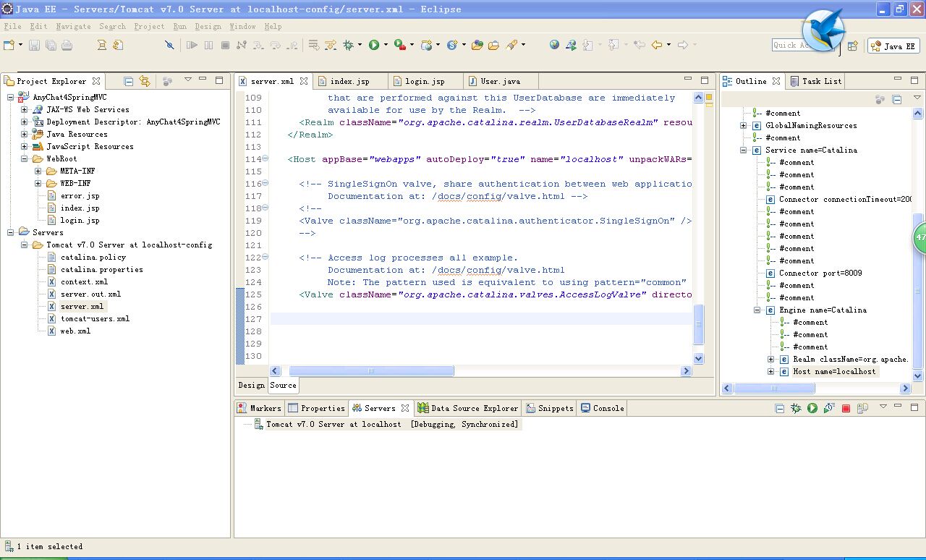Open the dropdown beside the New icon
Image resolution: width=926 pixels, height=560 pixels.
(20, 45)
